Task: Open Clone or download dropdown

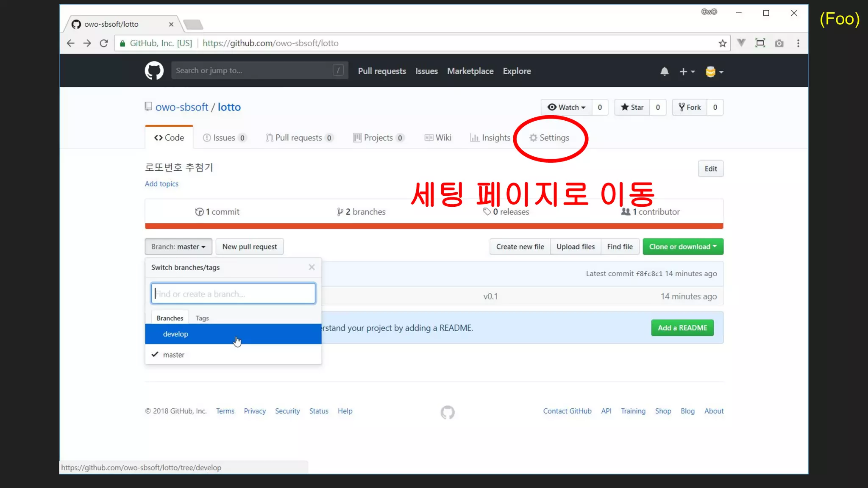Action: pos(683,247)
